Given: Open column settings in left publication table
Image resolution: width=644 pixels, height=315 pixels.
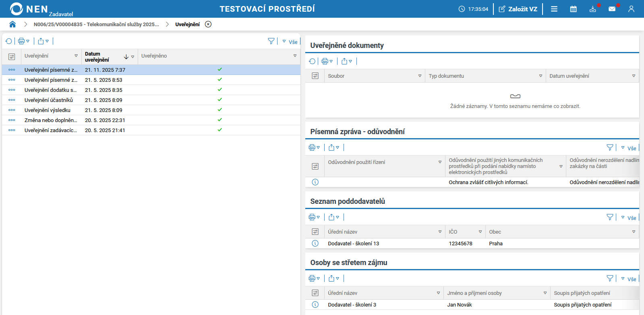Looking at the screenshot, I should [12, 56].
